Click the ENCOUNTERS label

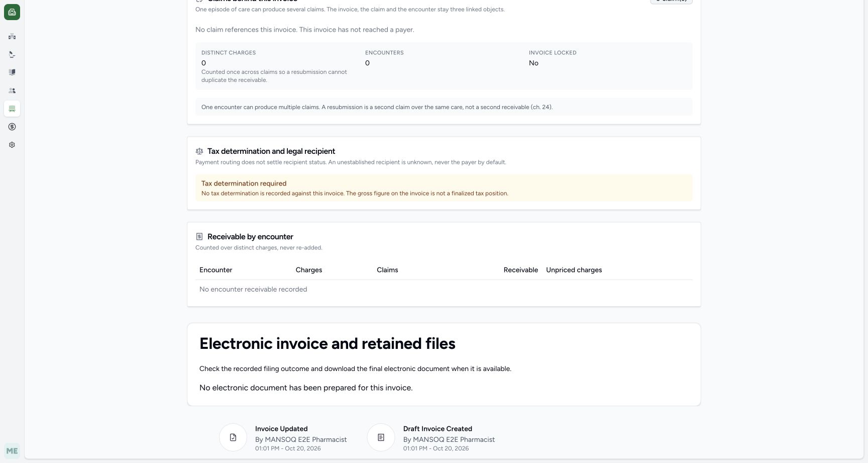[x=384, y=53]
